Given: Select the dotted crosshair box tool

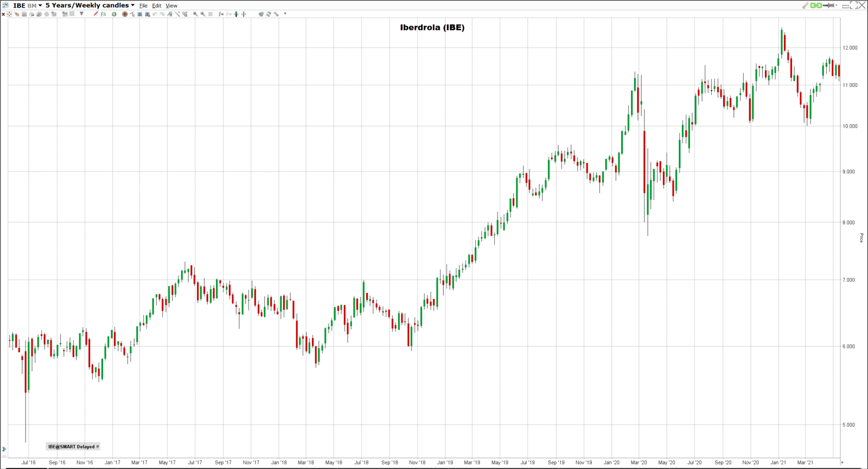Looking at the screenshot, I should click(x=9, y=14).
